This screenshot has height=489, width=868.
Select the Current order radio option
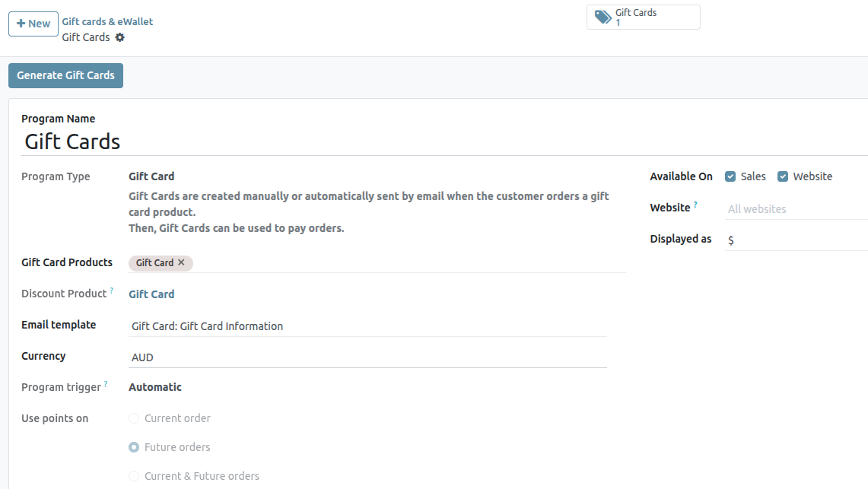(134, 418)
